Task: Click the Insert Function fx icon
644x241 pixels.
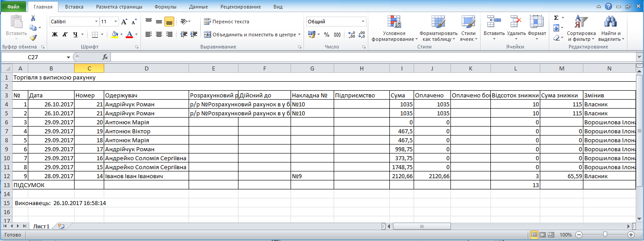Action: 105,57
